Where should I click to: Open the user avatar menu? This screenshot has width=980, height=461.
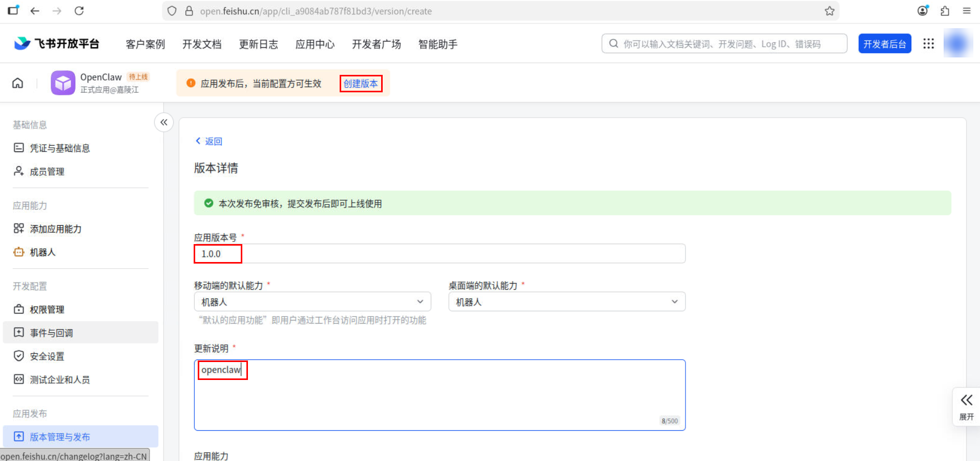pyautogui.click(x=957, y=44)
